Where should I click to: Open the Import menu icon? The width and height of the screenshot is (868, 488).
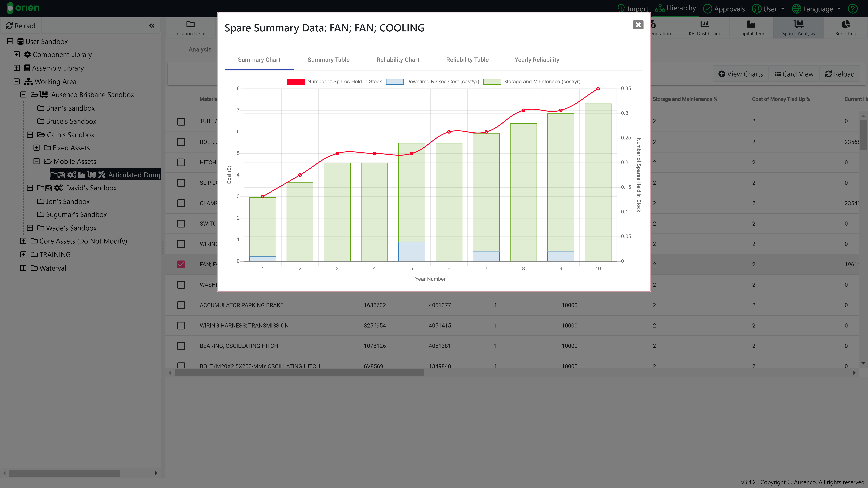[x=621, y=8]
